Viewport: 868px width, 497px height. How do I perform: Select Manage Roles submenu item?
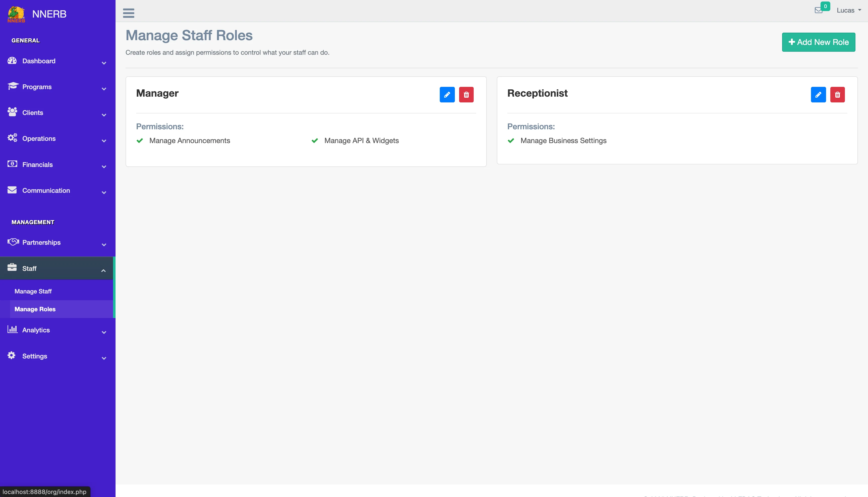click(35, 309)
